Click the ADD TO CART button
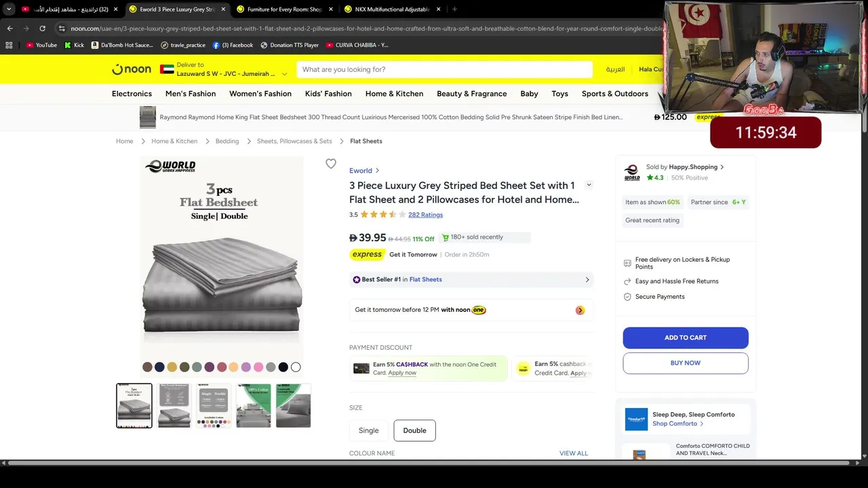The height and width of the screenshot is (488, 868). tap(686, 338)
